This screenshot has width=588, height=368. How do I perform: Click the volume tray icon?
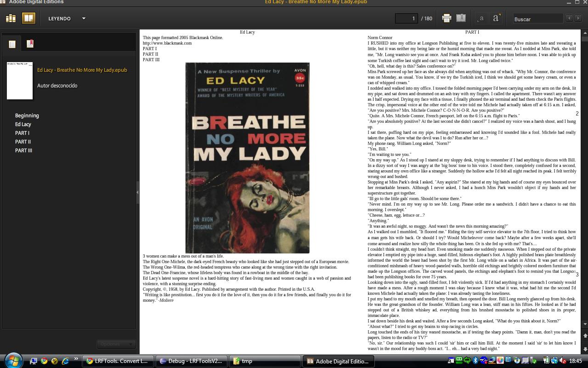(564, 361)
